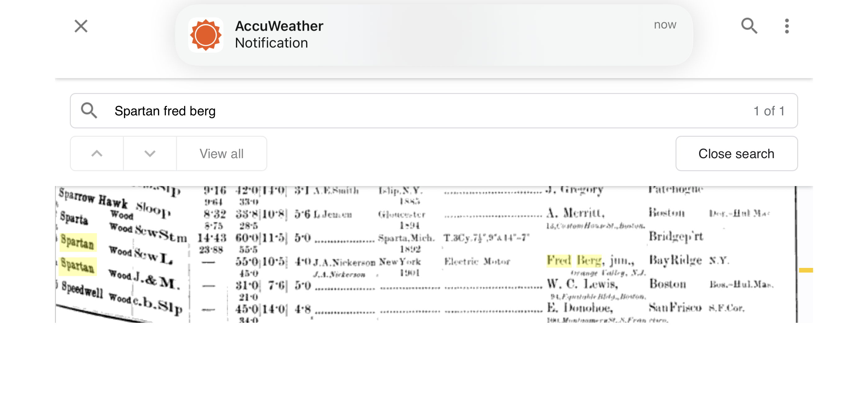Screen dimensions: 868x400
Task: Click the yellow scrollbar result marker
Action: point(806,270)
